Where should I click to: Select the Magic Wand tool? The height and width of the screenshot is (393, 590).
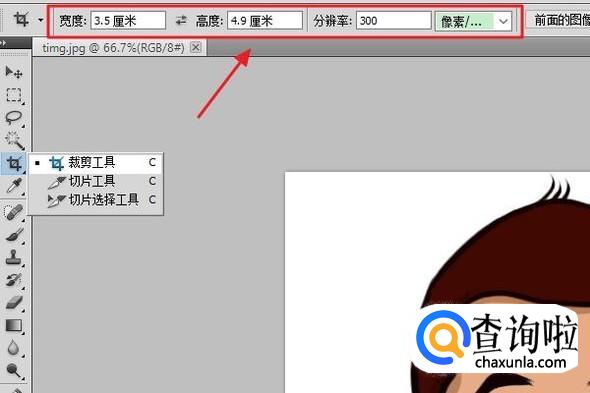[x=14, y=140]
